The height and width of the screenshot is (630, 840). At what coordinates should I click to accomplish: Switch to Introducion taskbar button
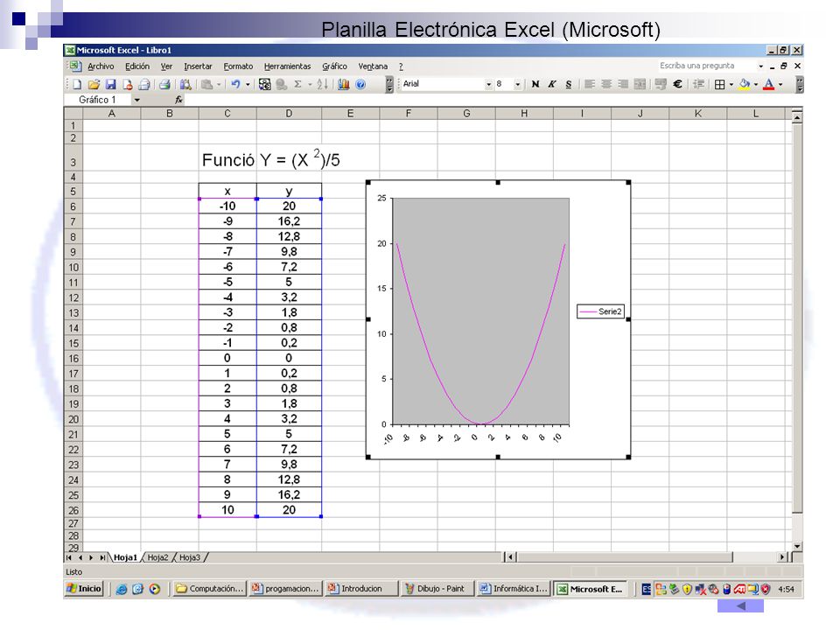tap(361, 589)
